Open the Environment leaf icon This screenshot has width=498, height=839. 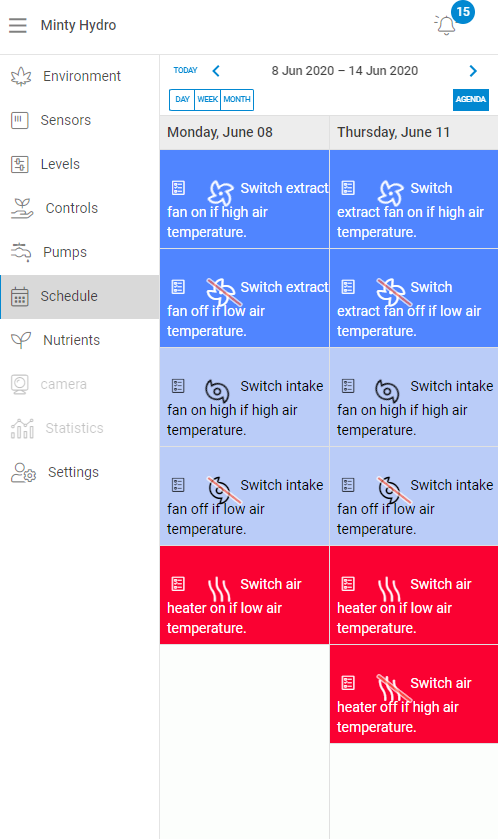tap(21, 77)
